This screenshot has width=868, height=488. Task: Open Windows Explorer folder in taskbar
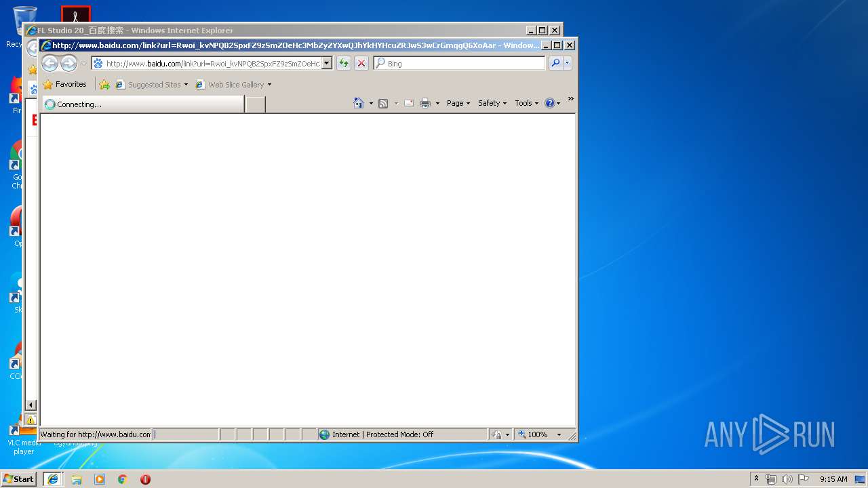click(77, 479)
